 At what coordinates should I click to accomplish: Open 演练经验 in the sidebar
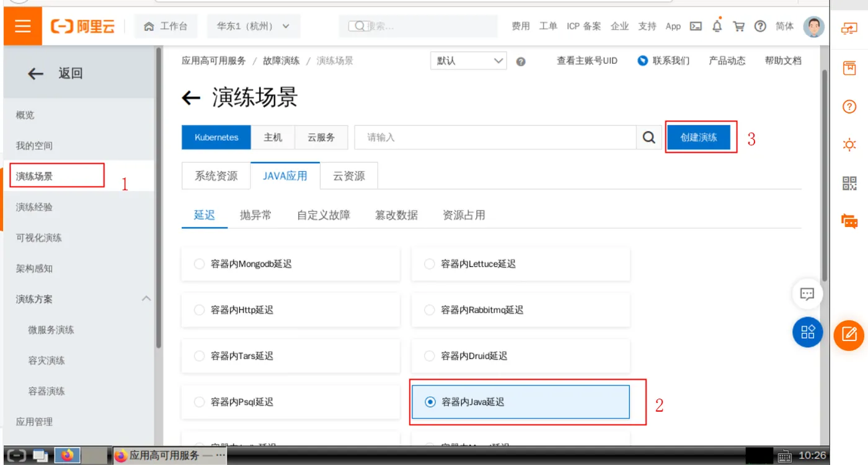pyautogui.click(x=34, y=207)
